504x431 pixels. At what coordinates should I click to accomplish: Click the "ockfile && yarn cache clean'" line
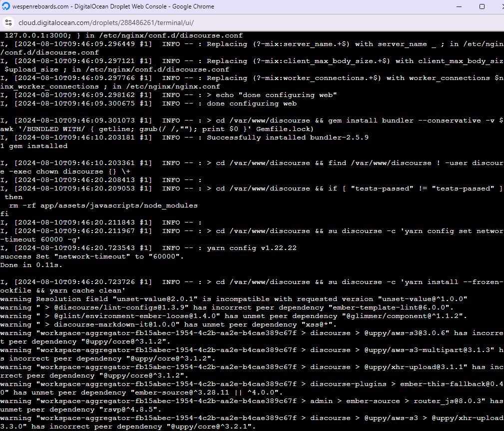tap(62, 290)
